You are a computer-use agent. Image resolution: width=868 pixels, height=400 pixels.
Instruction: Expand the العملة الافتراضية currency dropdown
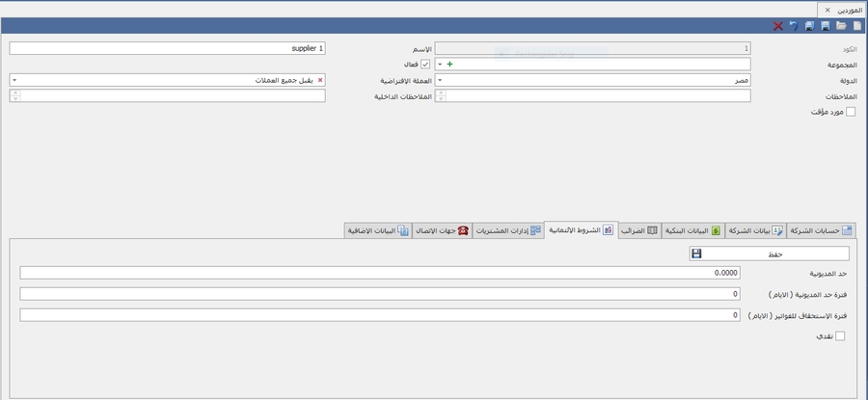click(x=14, y=80)
